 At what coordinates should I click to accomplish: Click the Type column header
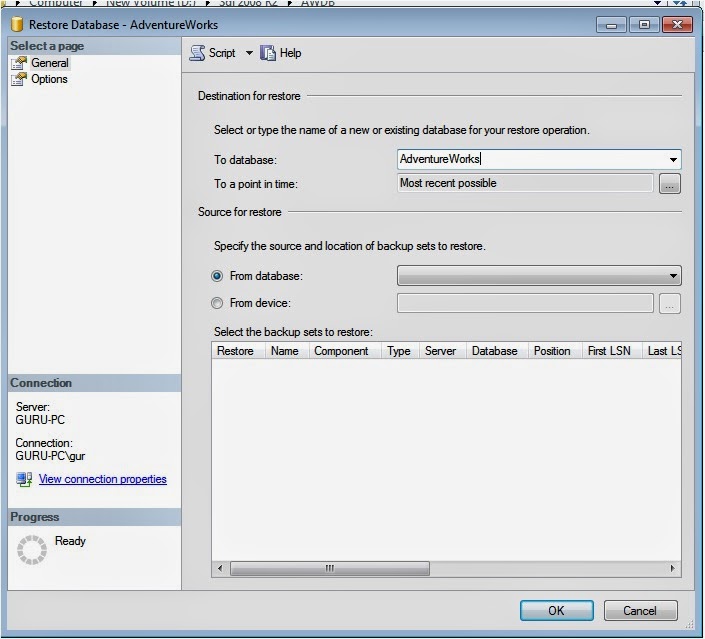[x=400, y=351]
